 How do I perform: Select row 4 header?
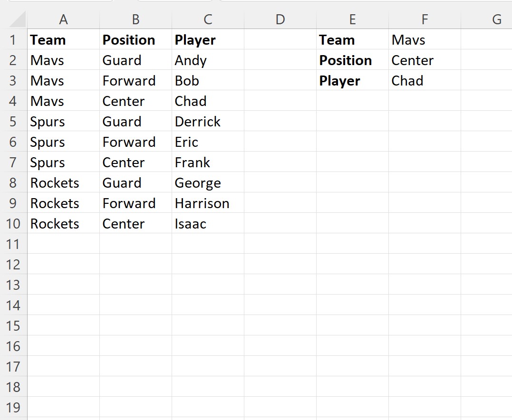(13, 101)
